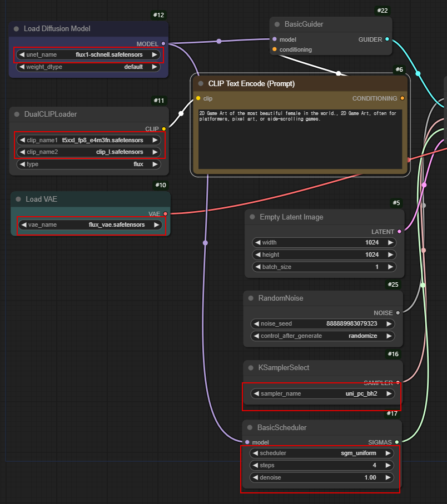Image resolution: width=447 pixels, height=504 pixels.
Task: Collapse the DualCLIPLoader node dot
Action: tap(17, 114)
